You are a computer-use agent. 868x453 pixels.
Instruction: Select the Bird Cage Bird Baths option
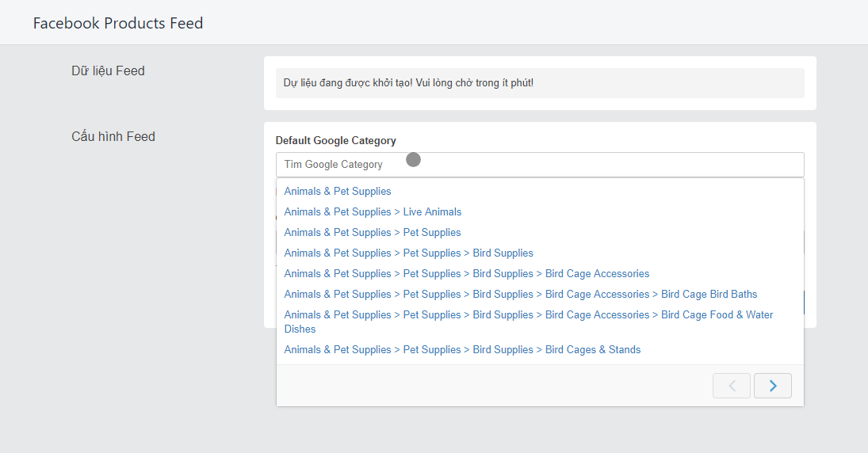pos(520,294)
